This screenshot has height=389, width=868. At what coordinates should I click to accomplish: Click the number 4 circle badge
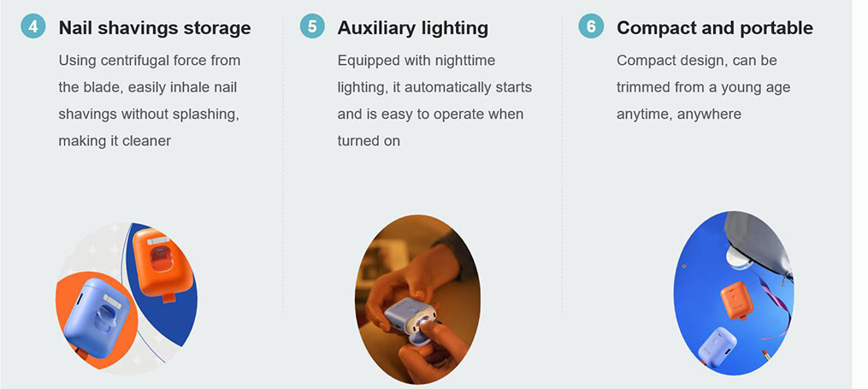pyautogui.click(x=32, y=27)
